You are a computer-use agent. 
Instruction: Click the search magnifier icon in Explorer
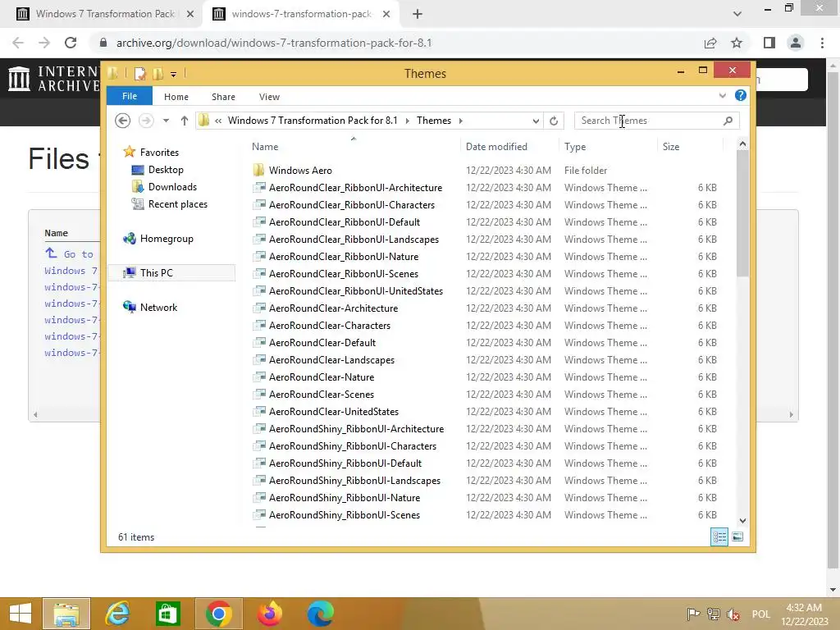point(728,121)
